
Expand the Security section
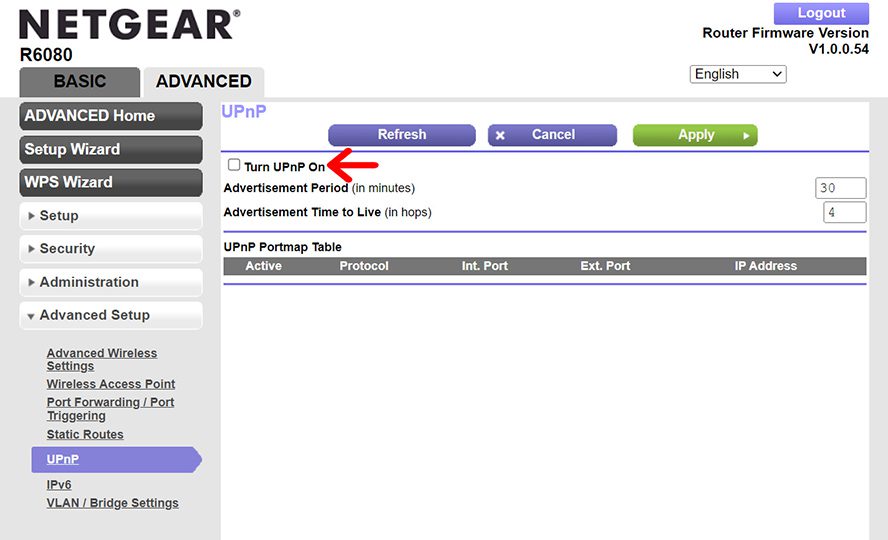click(x=110, y=249)
